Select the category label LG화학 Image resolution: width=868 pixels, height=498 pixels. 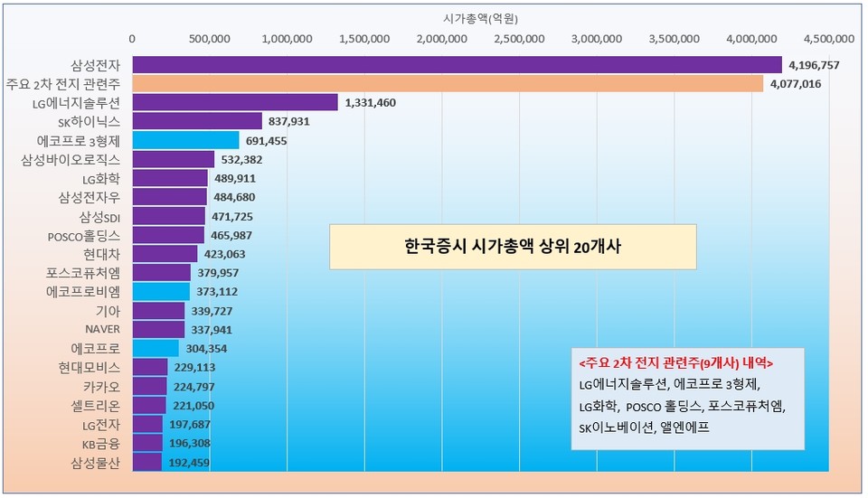101,179
